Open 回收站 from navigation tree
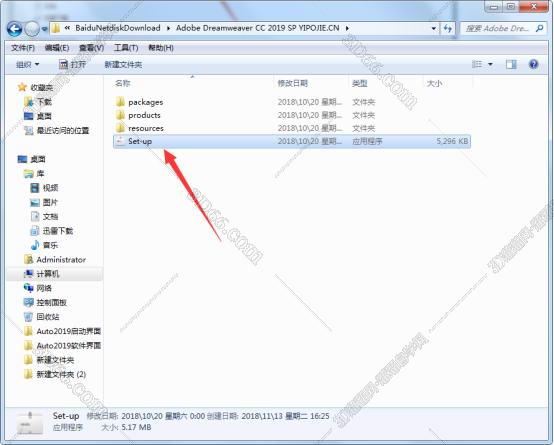This screenshot has width=554, height=445. [48, 317]
